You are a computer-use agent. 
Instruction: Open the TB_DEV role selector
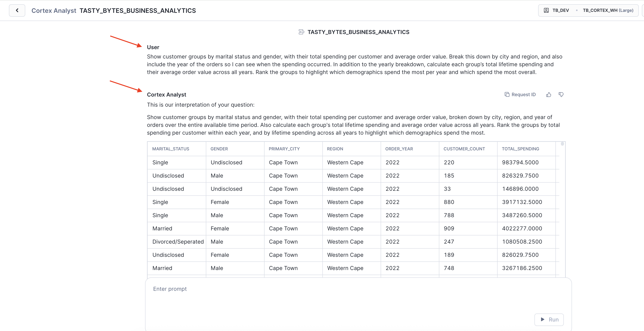560,10
